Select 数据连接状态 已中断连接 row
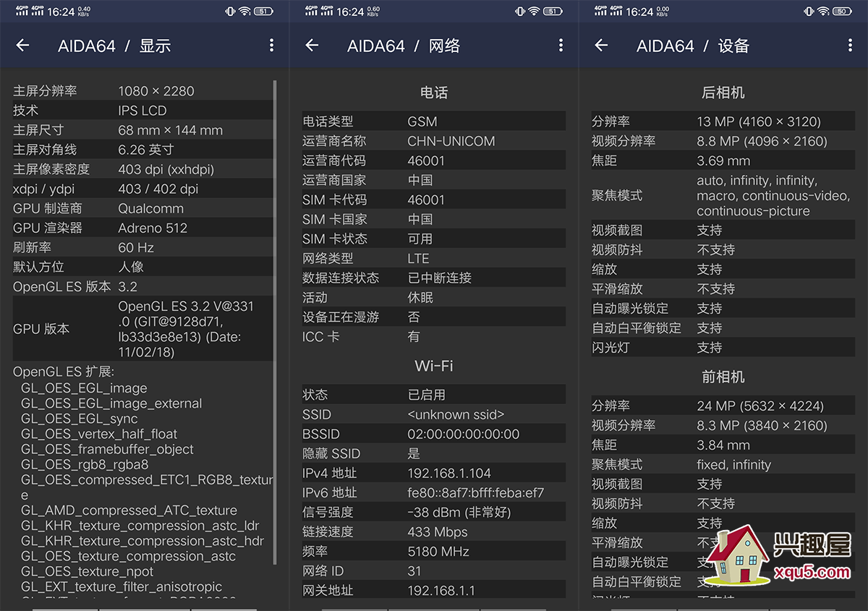 (x=434, y=278)
